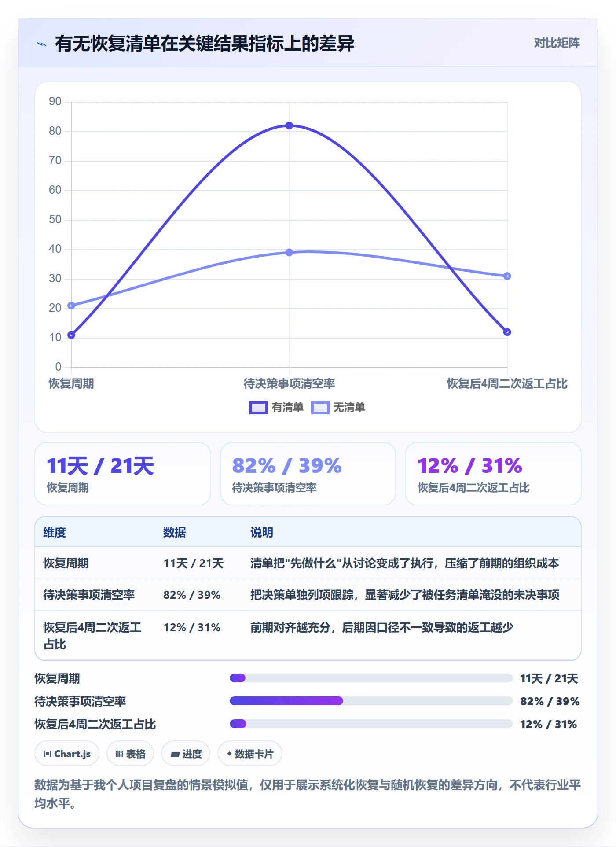
Task: Open the 11天 / 21天 stat card
Action: [123, 474]
